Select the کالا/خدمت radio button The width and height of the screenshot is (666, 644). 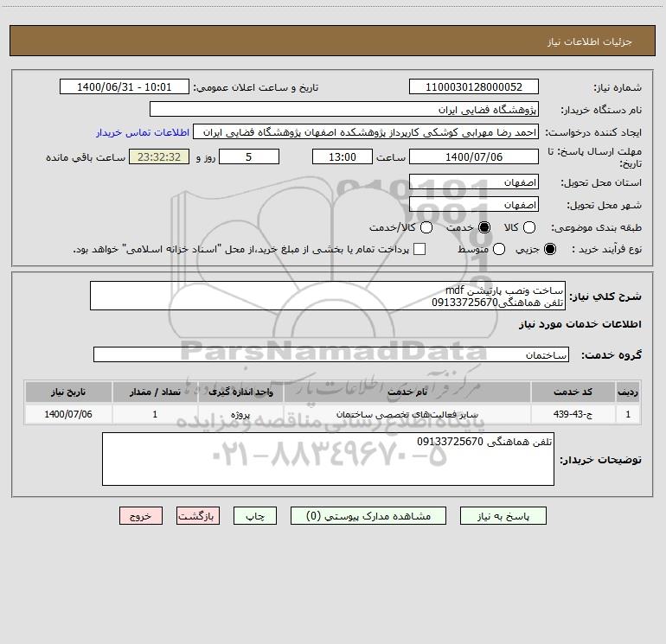(x=426, y=227)
